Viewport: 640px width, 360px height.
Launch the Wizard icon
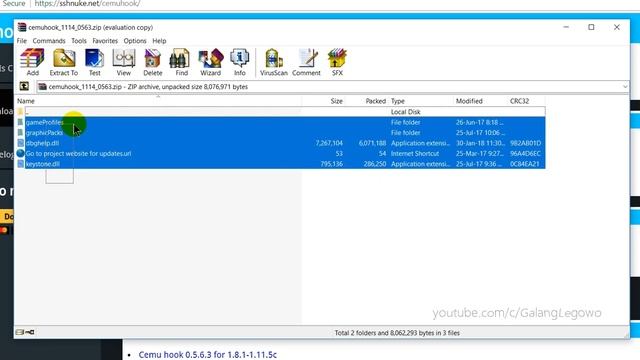(x=211, y=62)
